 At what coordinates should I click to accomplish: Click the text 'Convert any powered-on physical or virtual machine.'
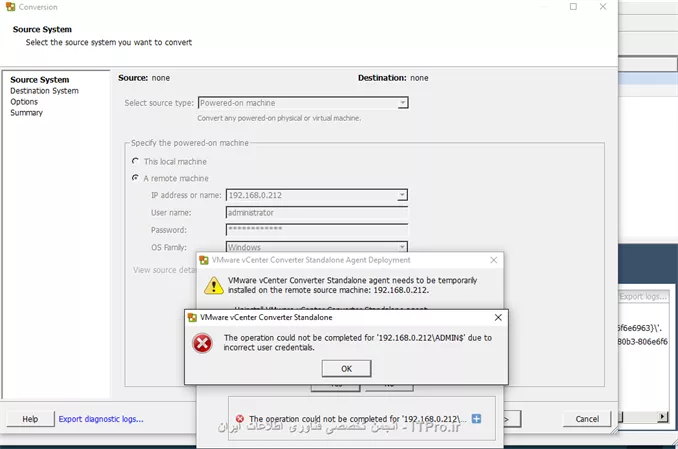pos(279,118)
